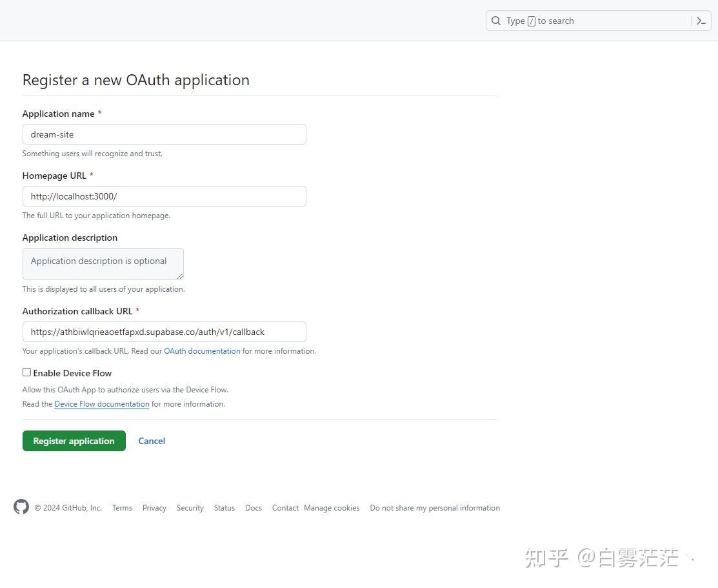Viewport: 718px width, 588px height.
Task: Focus the Type / to search field
Action: coord(598,21)
